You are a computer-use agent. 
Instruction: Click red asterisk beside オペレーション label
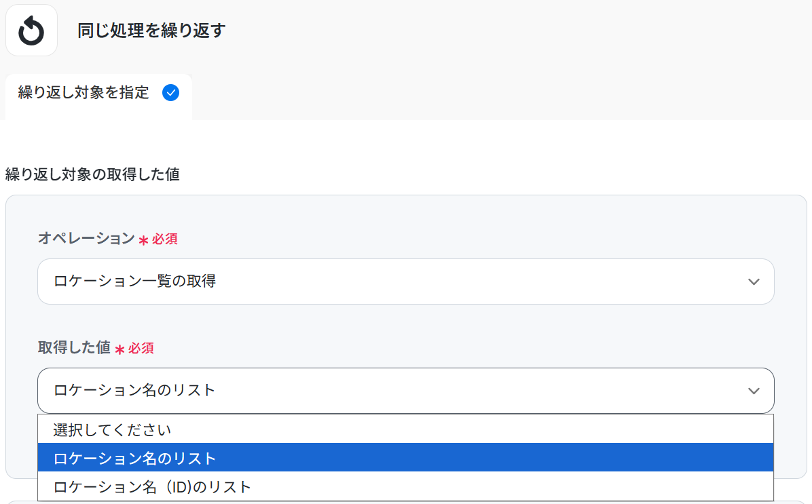point(143,240)
